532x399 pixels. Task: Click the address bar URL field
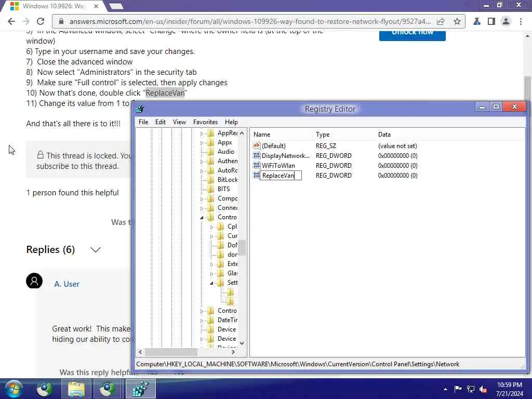pyautogui.click(x=250, y=21)
